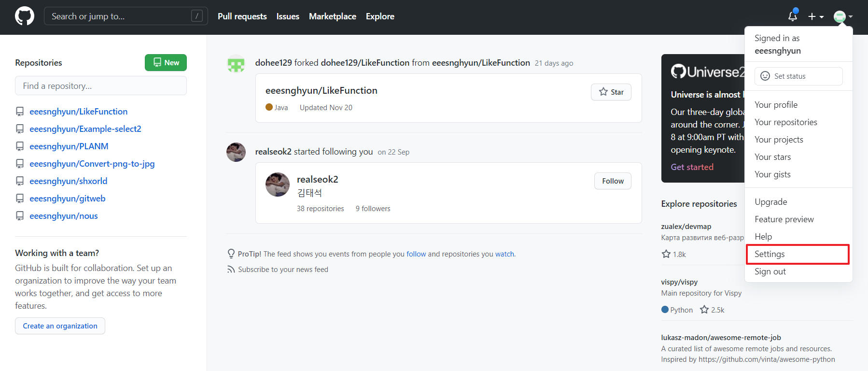Click the follow link in ProTip
Screen dimensions: 868x371
coord(416,254)
